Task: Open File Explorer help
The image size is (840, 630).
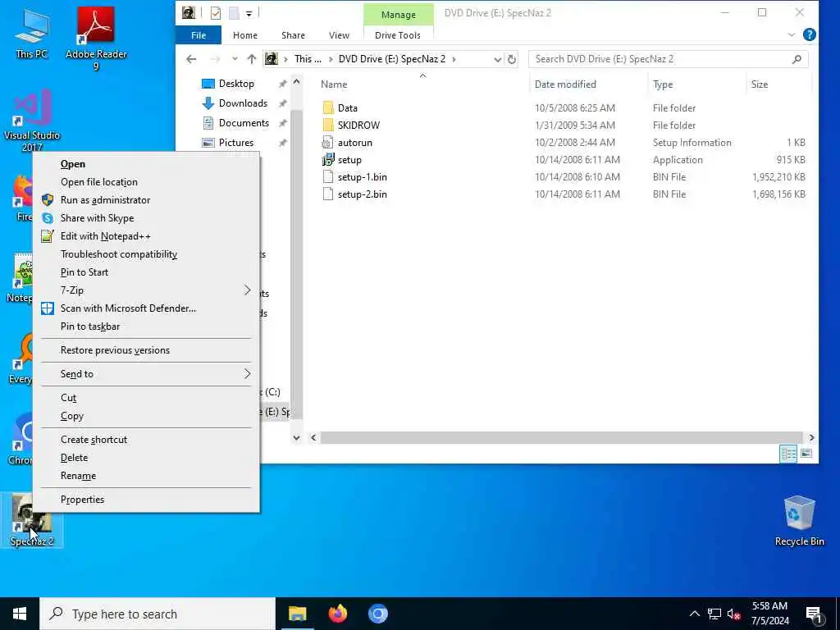Action: click(810, 34)
